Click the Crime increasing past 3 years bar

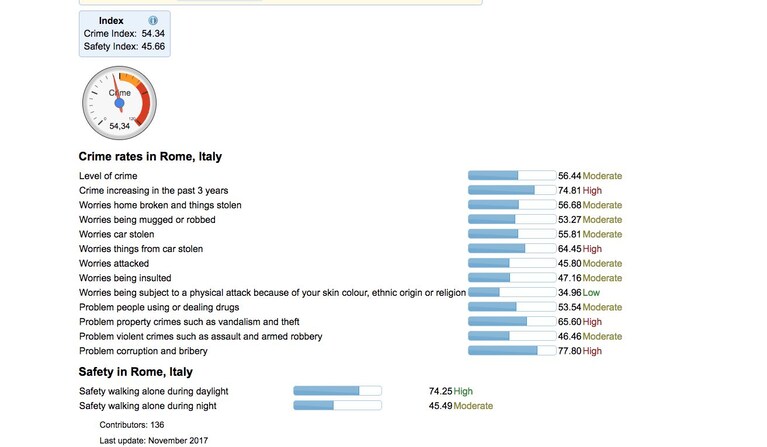512,190
